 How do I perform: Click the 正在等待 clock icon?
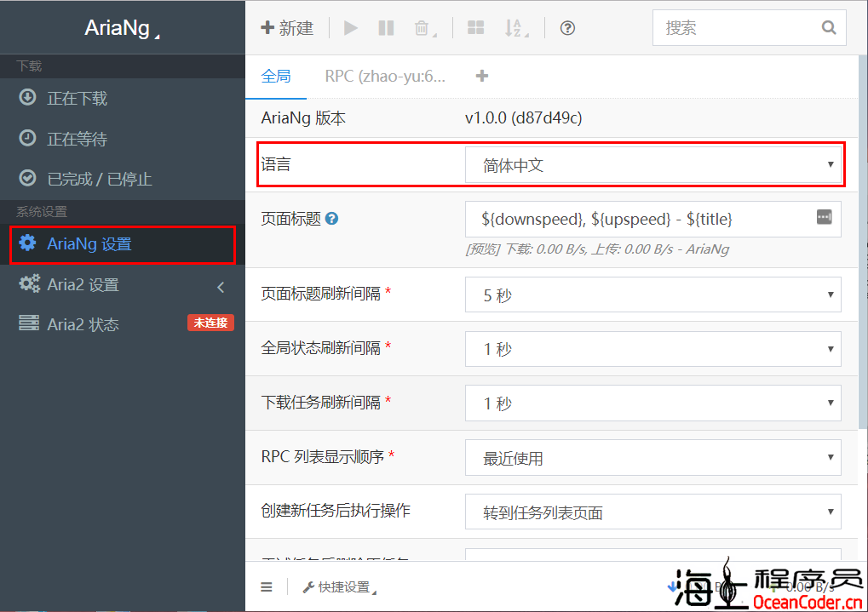click(x=27, y=138)
